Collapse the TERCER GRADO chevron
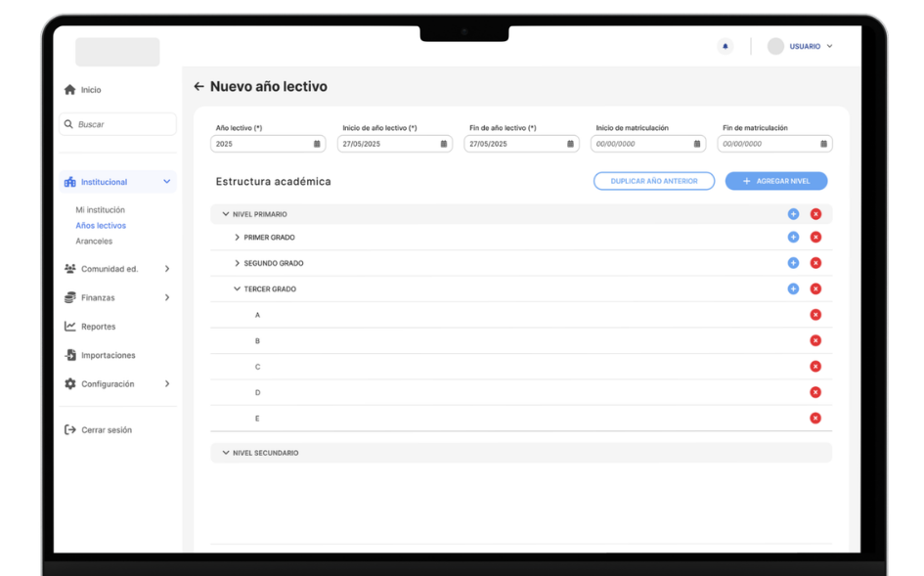Image resolution: width=924 pixels, height=576 pixels. pyautogui.click(x=237, y=288)
